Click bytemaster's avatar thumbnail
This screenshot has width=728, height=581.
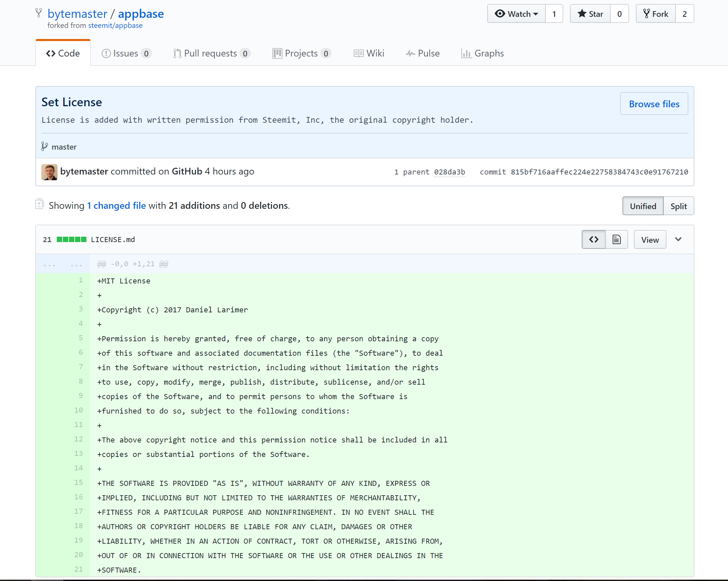[x=49, y=172]
